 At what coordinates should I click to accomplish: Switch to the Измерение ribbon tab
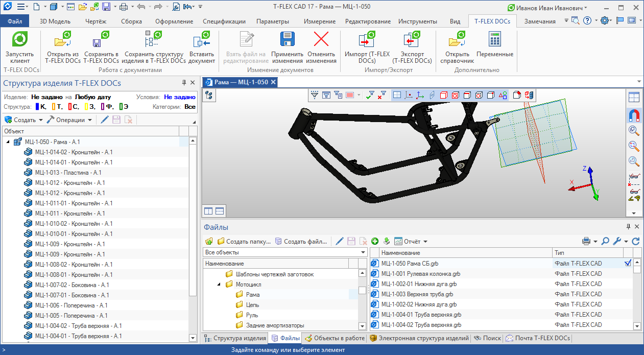coord(320,21)
